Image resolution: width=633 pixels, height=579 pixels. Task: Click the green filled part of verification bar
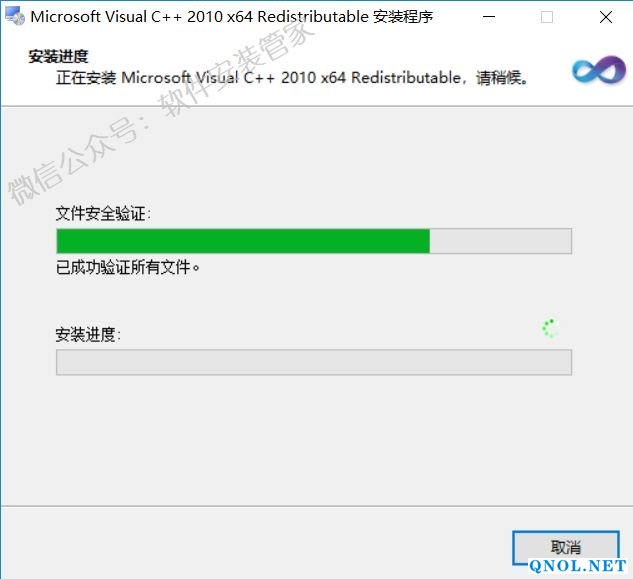point(243,241)
